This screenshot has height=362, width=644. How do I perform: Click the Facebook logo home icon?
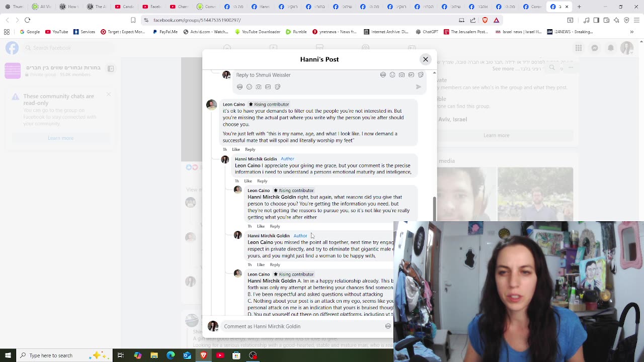tap(12, 48)
